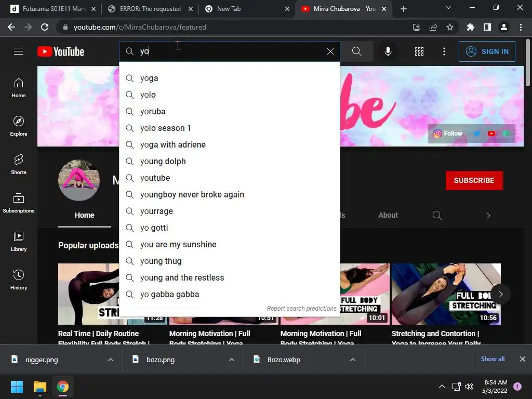532x399 pixels.
Task: Open File Explorer from the taskbar
Action: click(x=39, y=387)
